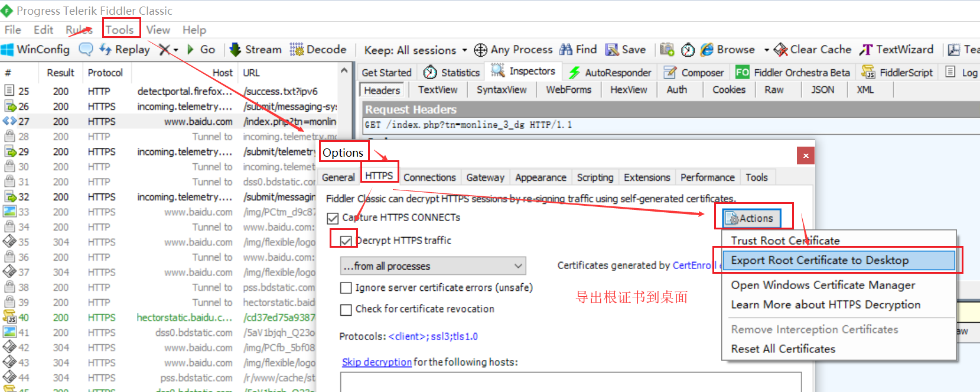Click the comment speech bubble icon
Viewport: 980px width, 392px height.
tap(86, 50)
